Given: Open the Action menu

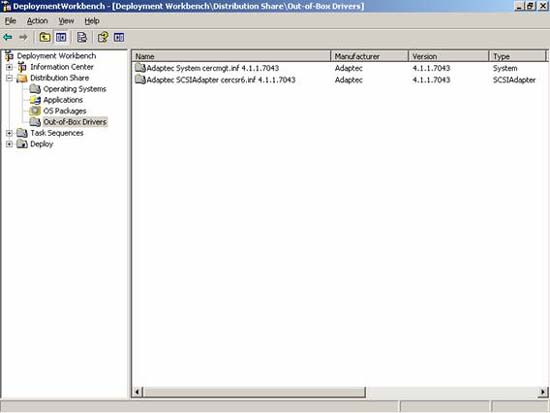Looking at the screenshot, I should [37, 21].
